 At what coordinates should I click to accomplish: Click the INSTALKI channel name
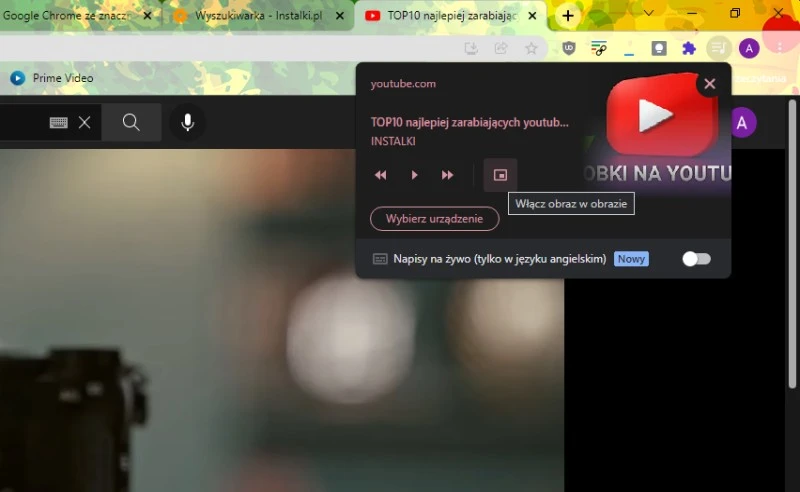tap(393, 141)
